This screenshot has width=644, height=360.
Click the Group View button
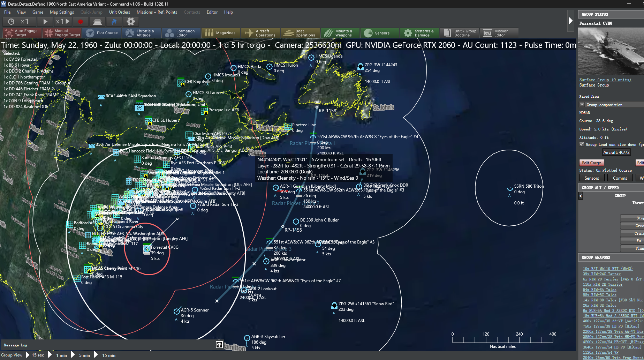coord(12,355)
